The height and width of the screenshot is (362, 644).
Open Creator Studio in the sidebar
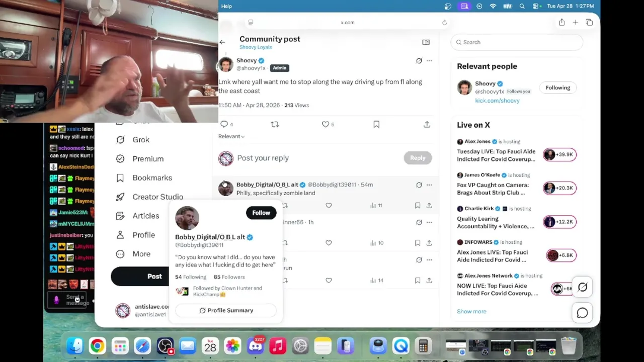pos(149,197)
